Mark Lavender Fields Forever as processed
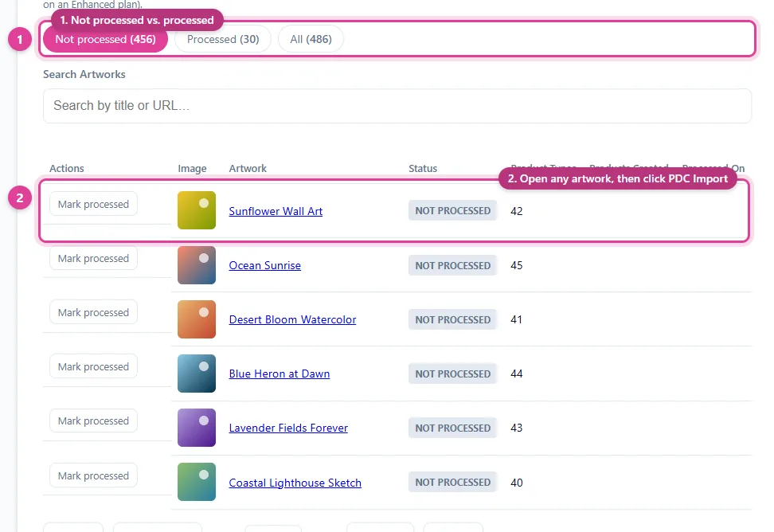The width and height of the screenshot is (774, 532). coord(93,421)
